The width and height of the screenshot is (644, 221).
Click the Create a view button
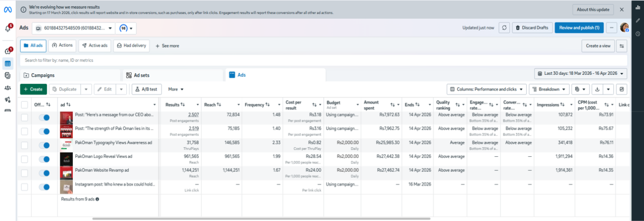coord(598,46)
